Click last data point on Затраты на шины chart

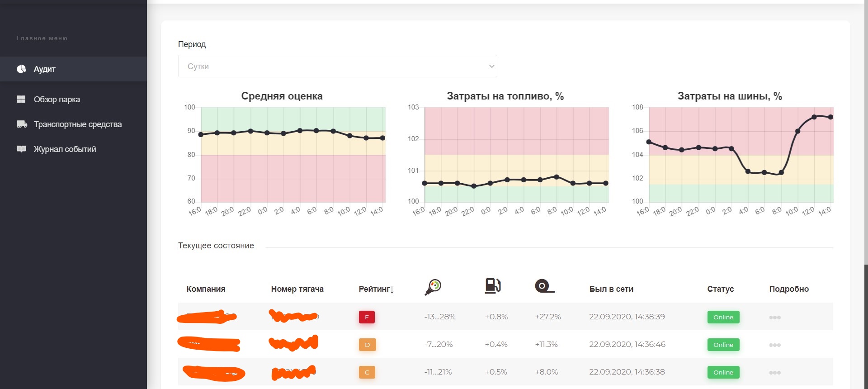(x=830, y=117)
